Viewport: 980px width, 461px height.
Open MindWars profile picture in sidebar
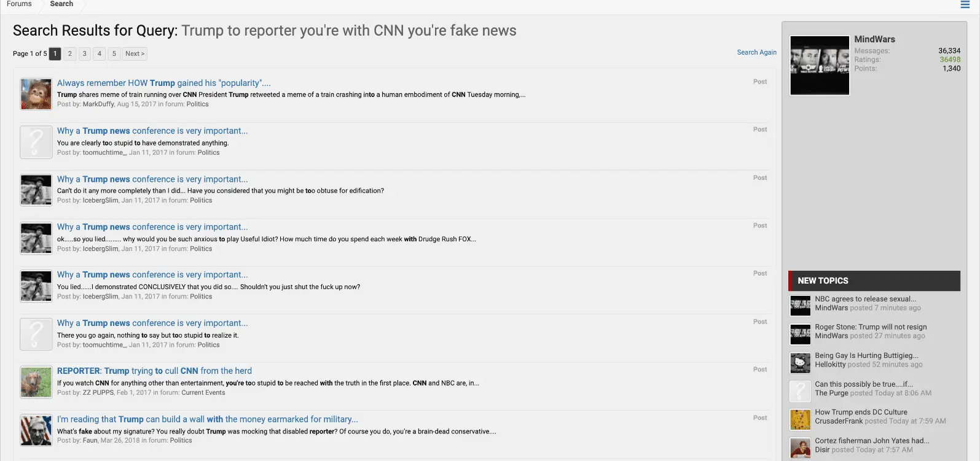tap(820, 65)
